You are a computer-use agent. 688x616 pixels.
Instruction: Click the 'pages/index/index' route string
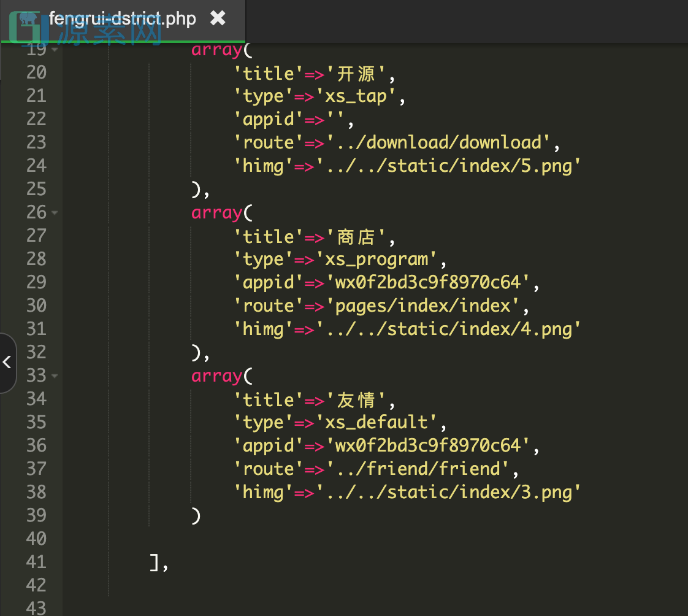tap(422, 306)
